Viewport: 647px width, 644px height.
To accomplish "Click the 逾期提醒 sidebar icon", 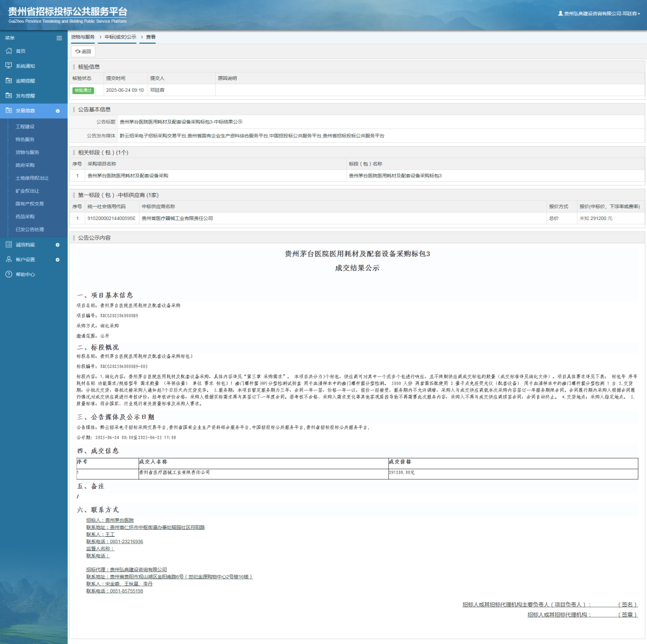I will pyautogui.click(x=9, y=80).
